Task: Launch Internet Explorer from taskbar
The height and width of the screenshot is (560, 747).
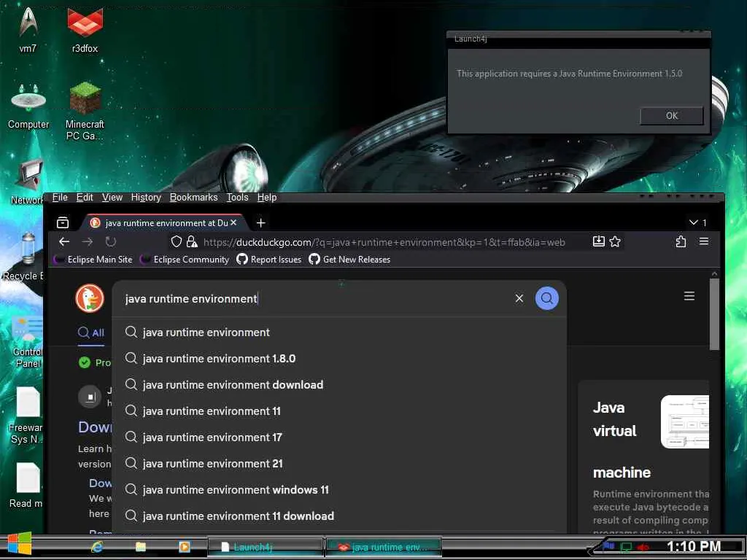Action: coord(97,547)
